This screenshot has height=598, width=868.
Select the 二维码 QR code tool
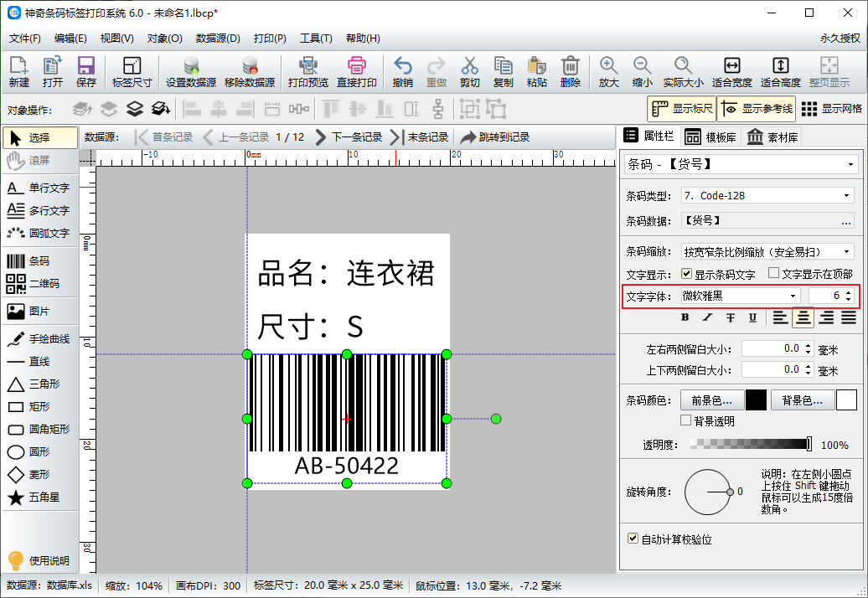40,284
